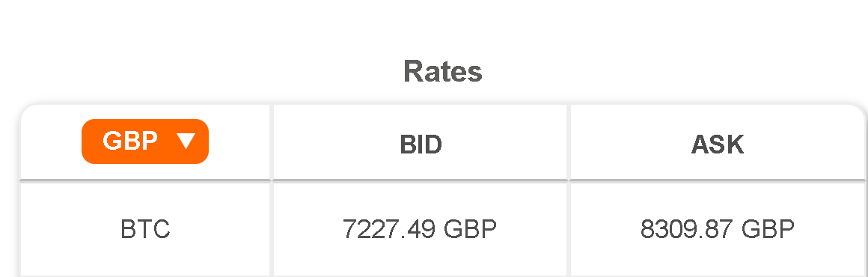Click the GBP label inside the orange button
The width and height of the screenshot is (868, 277).
[130, 141]
